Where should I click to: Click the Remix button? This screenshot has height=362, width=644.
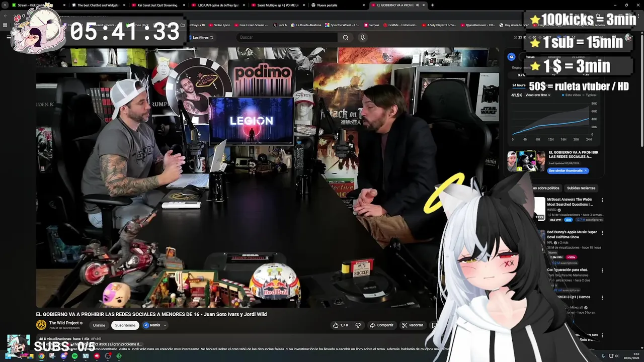point(152,325)
